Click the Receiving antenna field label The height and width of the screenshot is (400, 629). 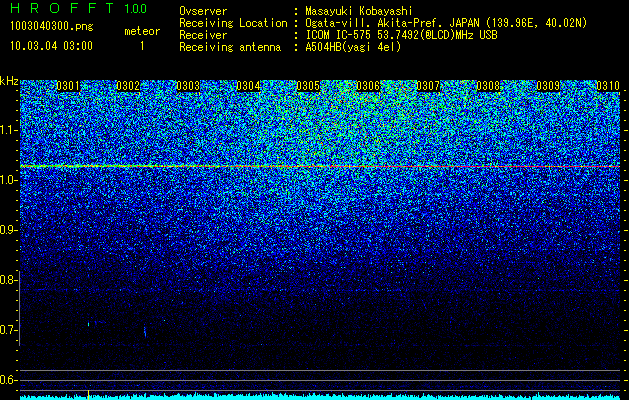point(230,47)
